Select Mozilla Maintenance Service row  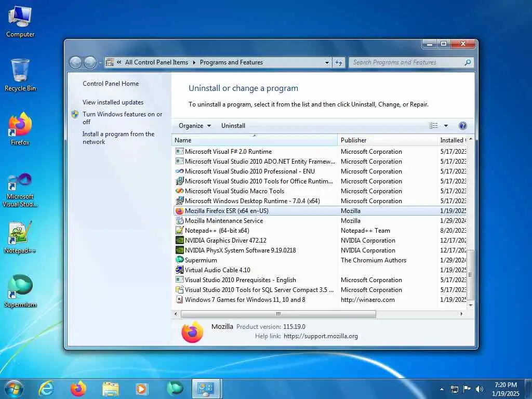point(320,220)
